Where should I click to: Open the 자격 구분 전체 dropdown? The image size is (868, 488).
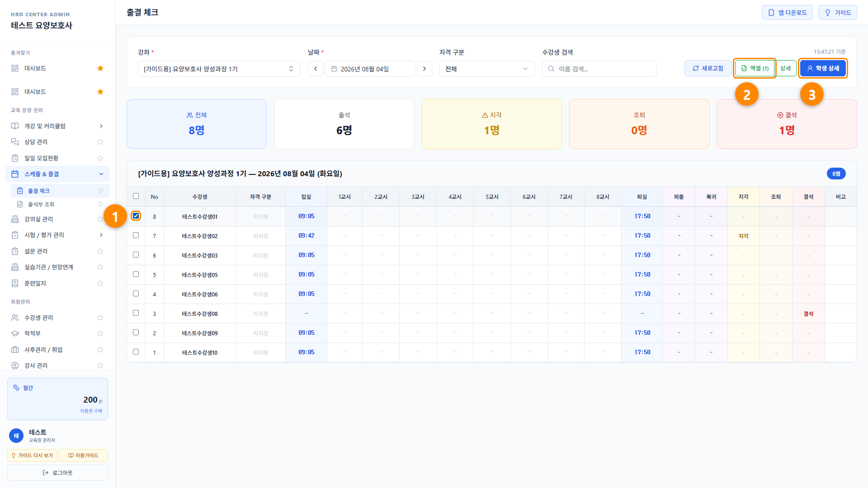pyautogui.click(x=487, y=69)
